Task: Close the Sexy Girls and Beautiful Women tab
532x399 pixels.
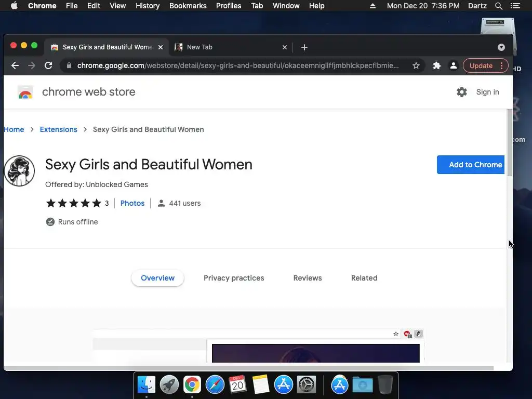Action: click(x=161, y=47)
